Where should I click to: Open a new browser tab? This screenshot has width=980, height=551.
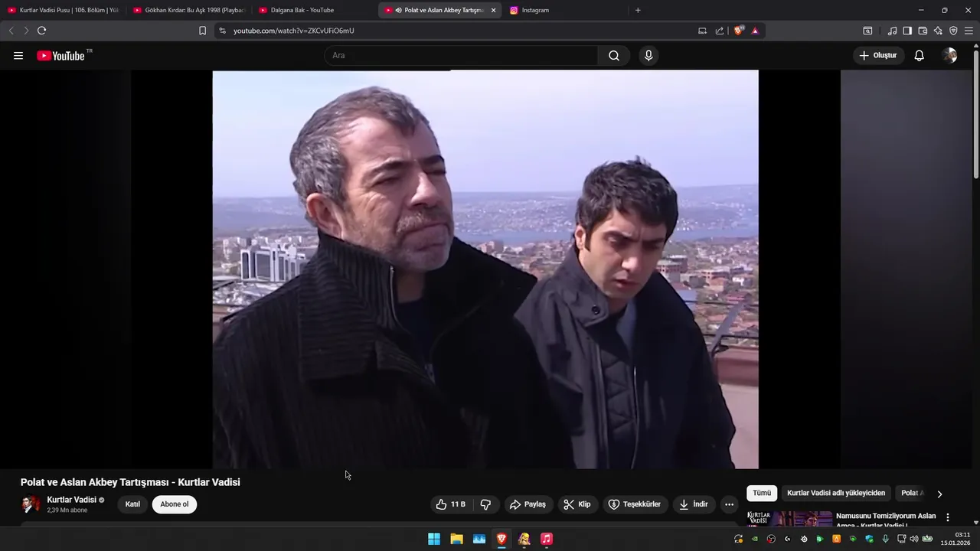pos(638,10)
